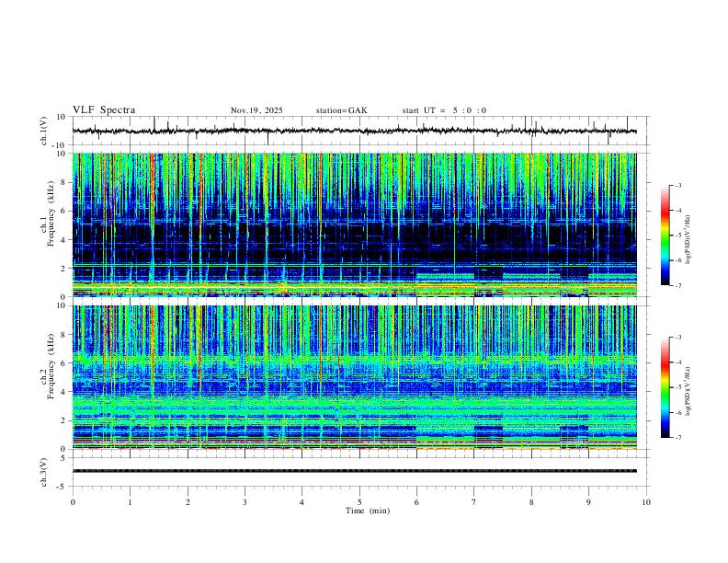The image size is (728, 563).
Task: Click the ch.2 spectrogram panel
Action: pyautogui.click(x=355, y=377)
